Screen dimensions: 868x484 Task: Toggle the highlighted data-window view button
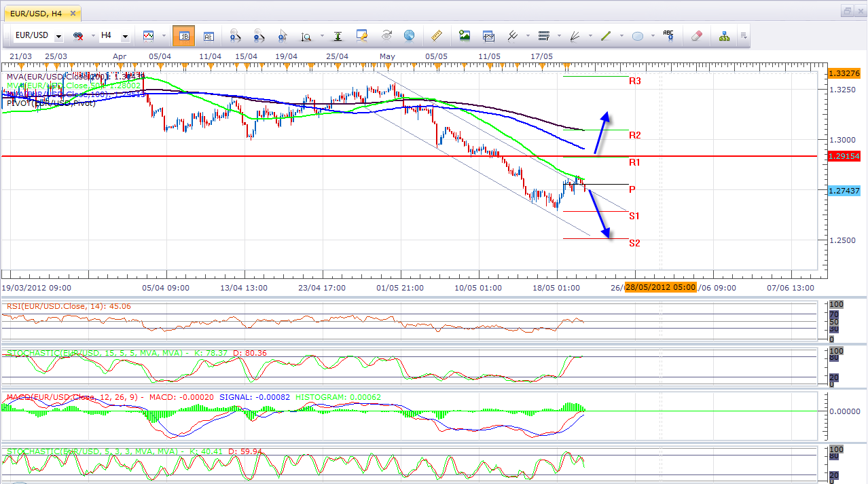[x=183, y=36]
